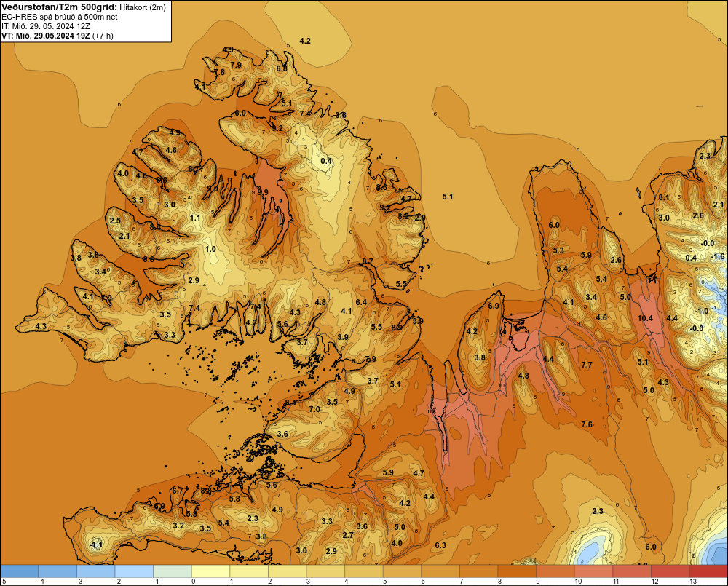Click the '(+7 h)' forecast offset text
The height and width of the screenshot is (586, 728).
tap(103, 36)
